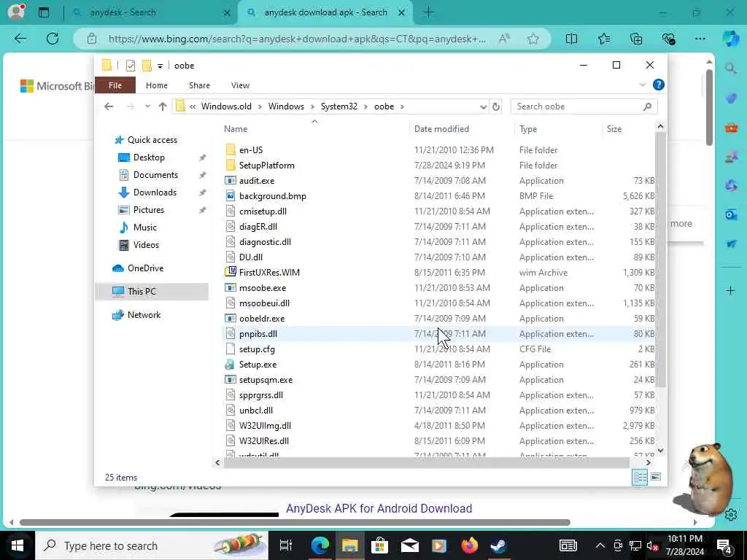This screenshot has height=560, width=747.
Task: Select the SetupPlatform folder
Action: coord(267,166)
